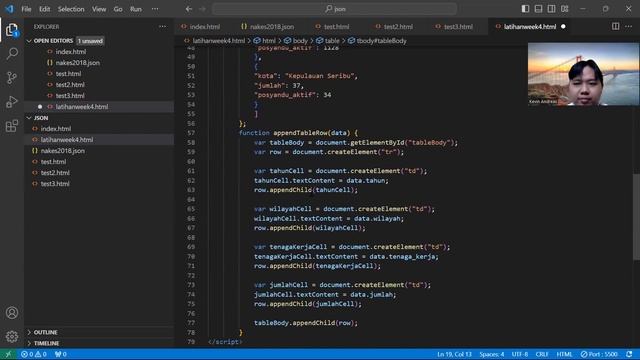The width and height of the screenshot is (640, 360).
Task: Go back with the left arrow
Action: [x=189, y=9]
